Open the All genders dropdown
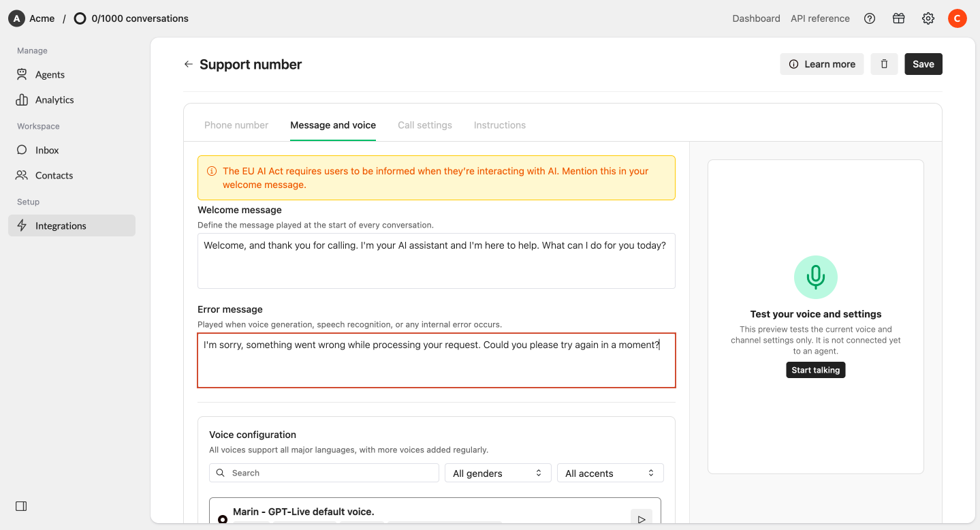 (x=497, y=473)
